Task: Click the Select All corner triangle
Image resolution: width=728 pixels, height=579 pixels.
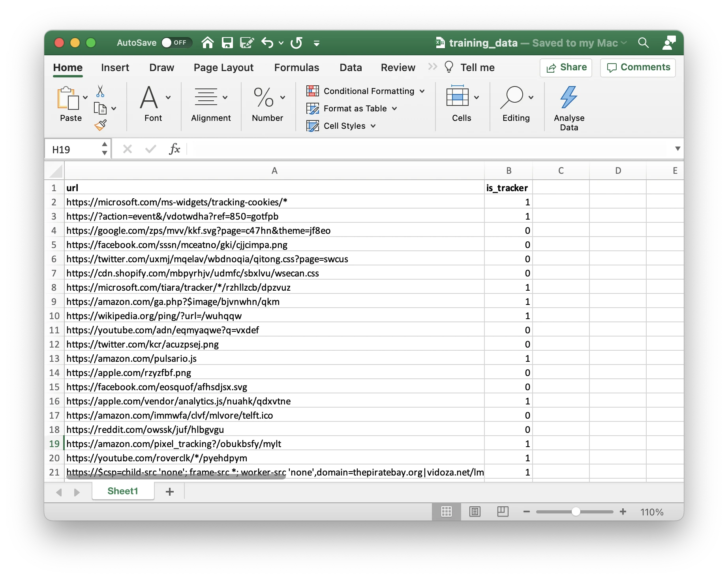Action: (55, 171)
